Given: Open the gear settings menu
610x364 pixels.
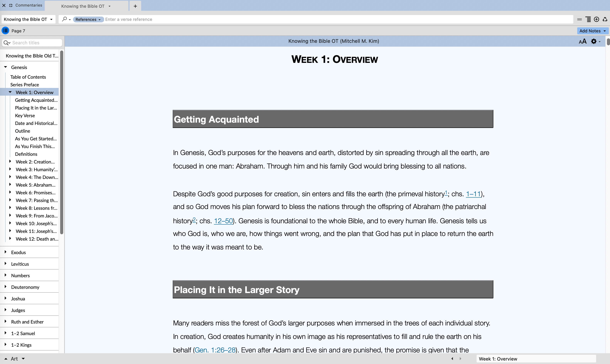Looking at the screenshot, I should coord(594,41).
